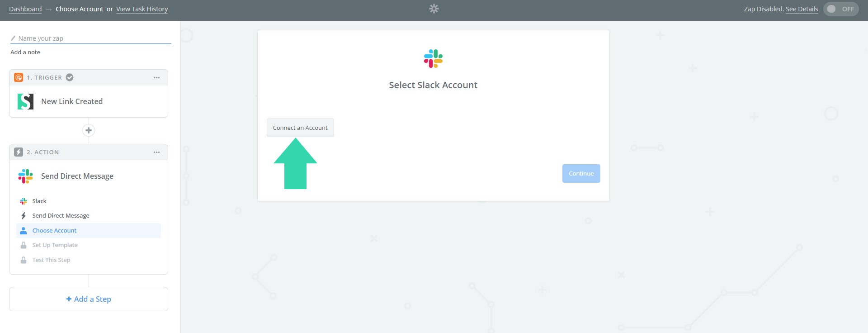Click the Zapier loading gear icon in header
Screen dimensions: 868x333
(x=434, y=9)
